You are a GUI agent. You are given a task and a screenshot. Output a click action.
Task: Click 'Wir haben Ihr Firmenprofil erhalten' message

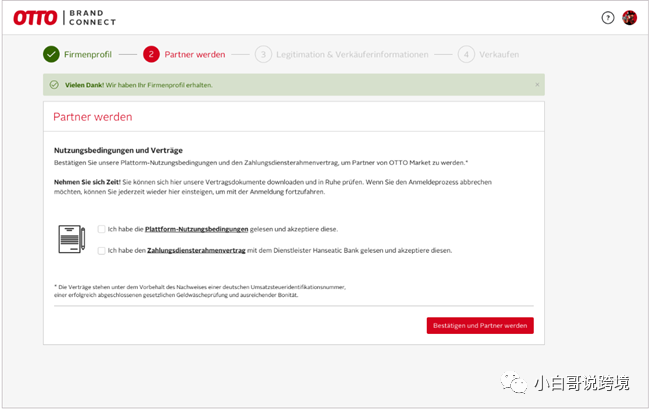[159, 85]
